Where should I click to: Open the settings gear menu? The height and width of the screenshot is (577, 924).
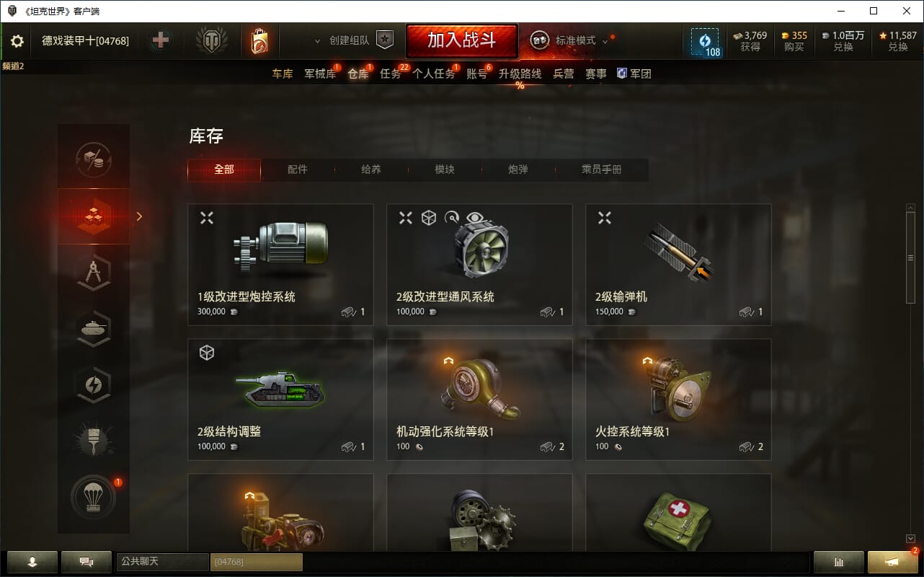(x=17, y=41)
